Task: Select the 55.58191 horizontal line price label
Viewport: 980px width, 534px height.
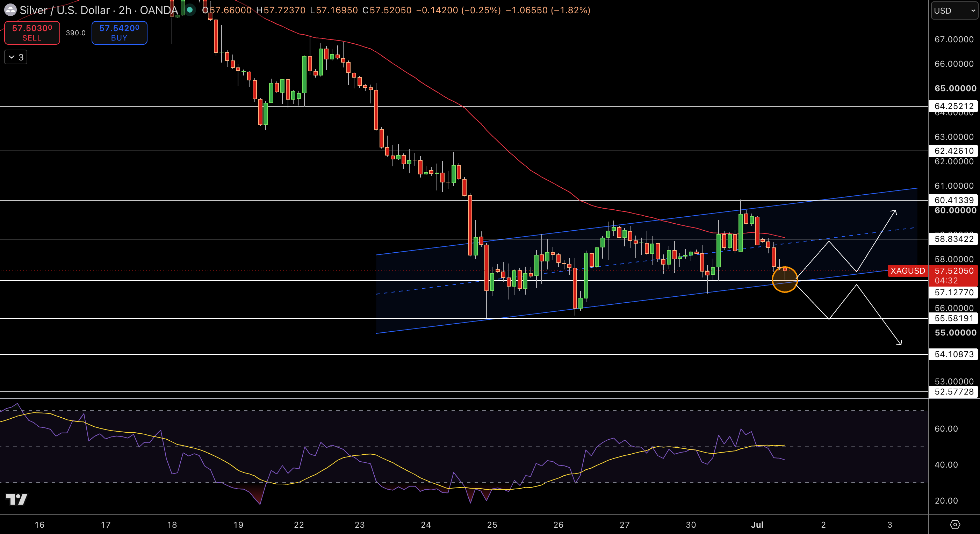Action: tap(953, 318)
